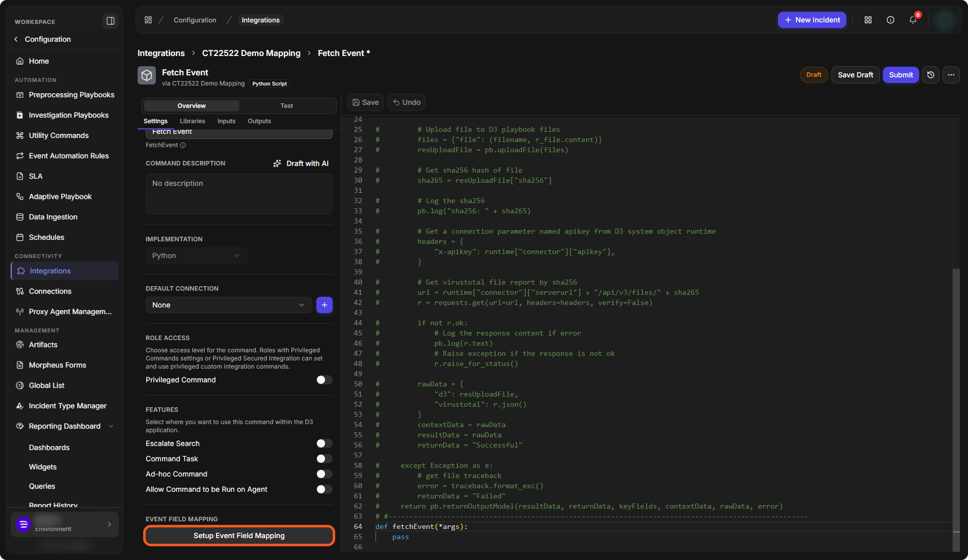Add a new default connection plus button
Viewport: 968px width, 560px height.
[x=325, y=305]
